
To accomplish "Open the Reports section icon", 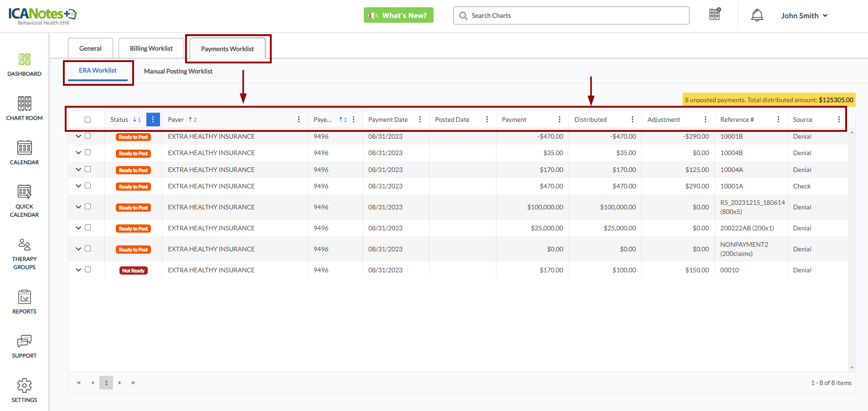I will pos(25,297).
